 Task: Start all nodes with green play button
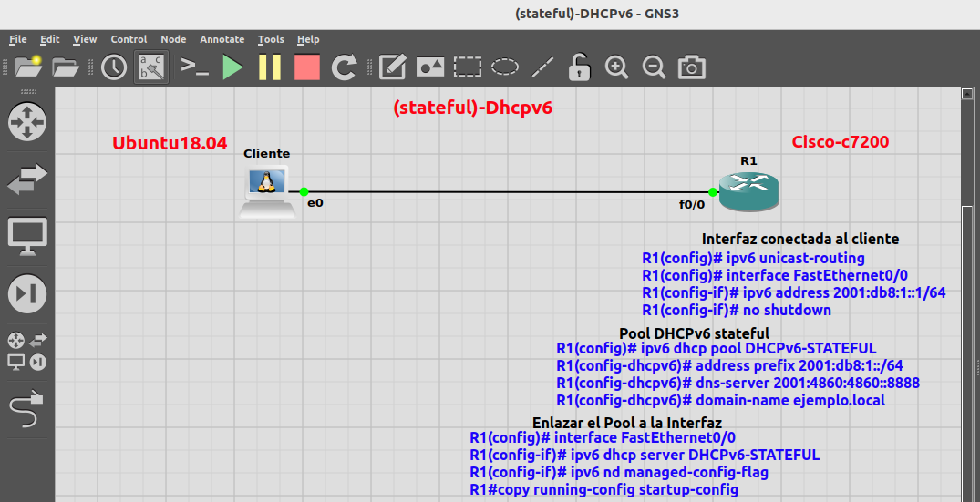[233, 67]
